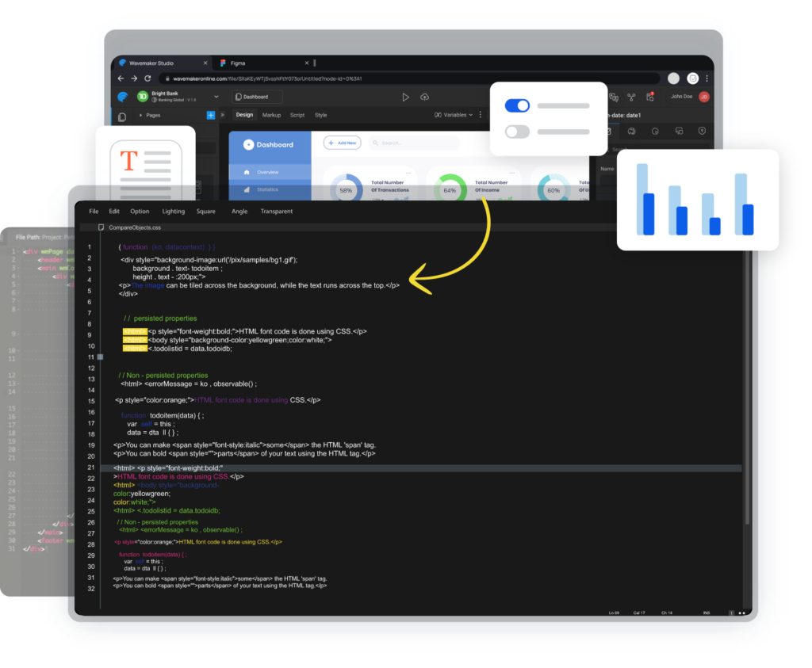Screen dimensions: 812x668
Task: Open the Option menu in the code editor
Action: pos(140,211)
